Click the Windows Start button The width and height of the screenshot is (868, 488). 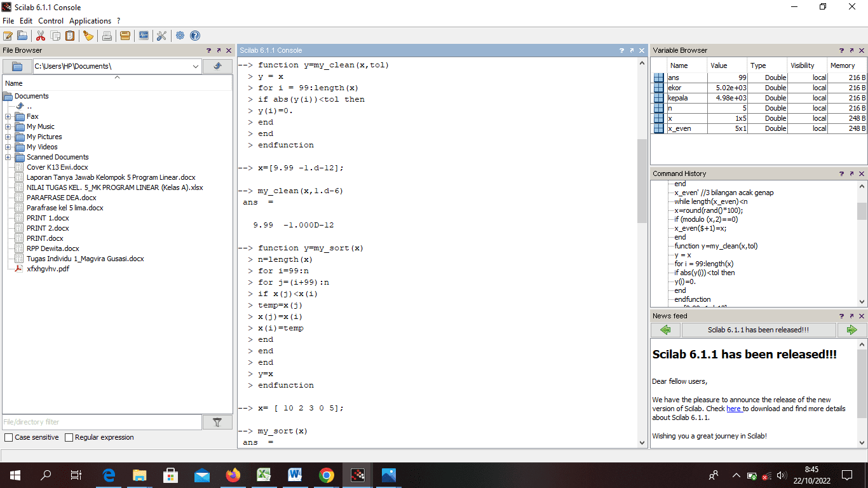(x=15, y=475)
